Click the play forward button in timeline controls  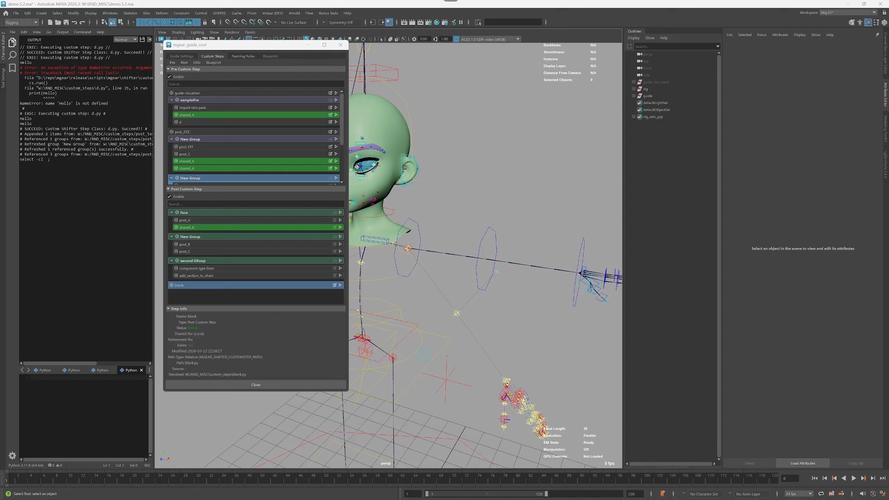pyautogui.click(x=853, y=477)
